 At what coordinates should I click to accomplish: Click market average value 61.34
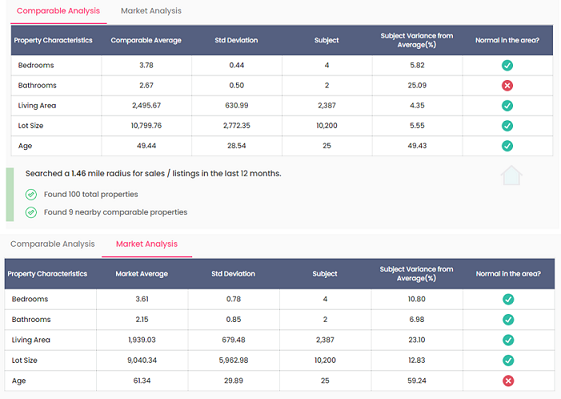tap(142, 381)
